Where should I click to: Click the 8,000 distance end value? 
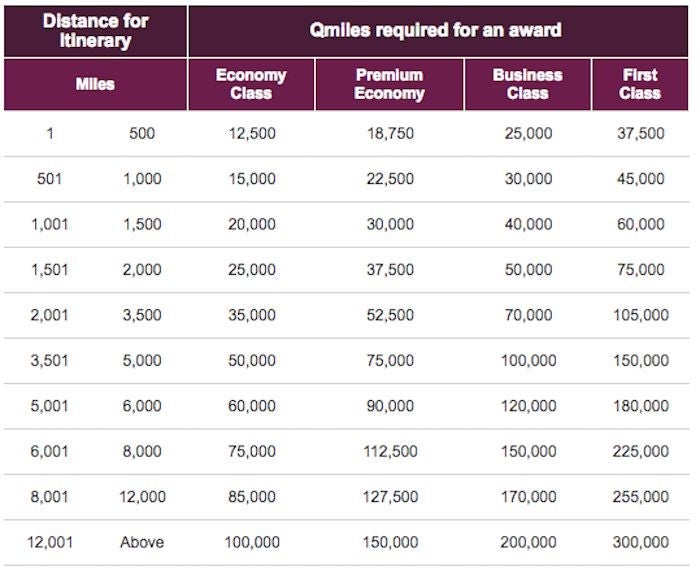tap(142, 451)
